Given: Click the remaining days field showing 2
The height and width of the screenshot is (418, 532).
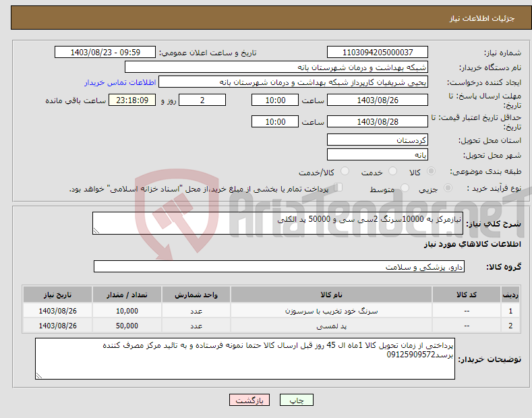Looking at the screenshot, I should coord(202,100).
